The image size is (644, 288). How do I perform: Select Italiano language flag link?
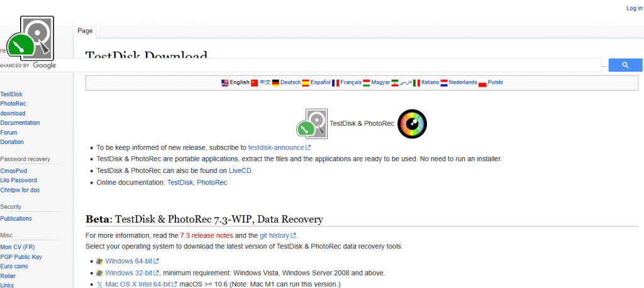[416, 82]
